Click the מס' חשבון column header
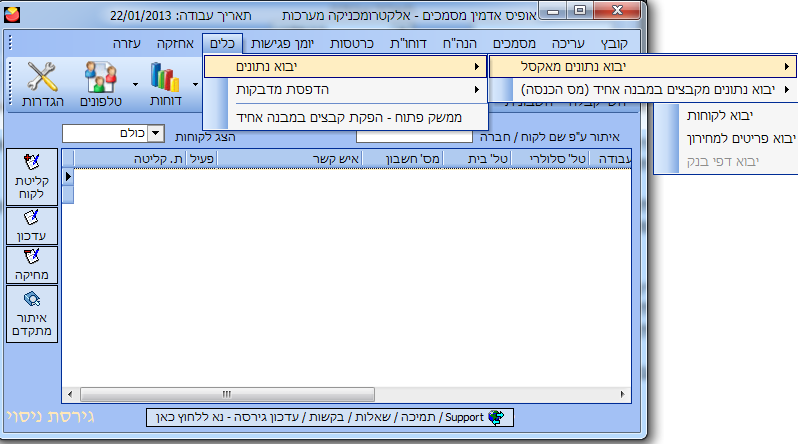Image resolution: width=798 pixels, height=444 pixels. pos(402,159)
